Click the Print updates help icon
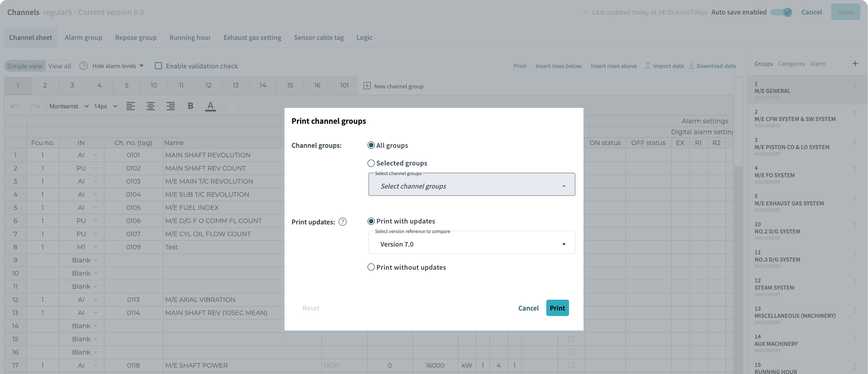868x374 pixels. [x=343, y=222]
